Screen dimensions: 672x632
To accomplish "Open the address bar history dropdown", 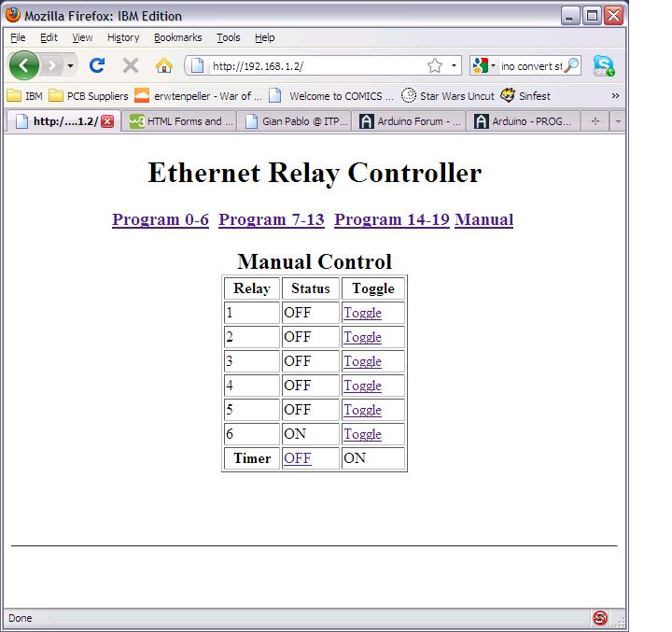I will 454,65.
